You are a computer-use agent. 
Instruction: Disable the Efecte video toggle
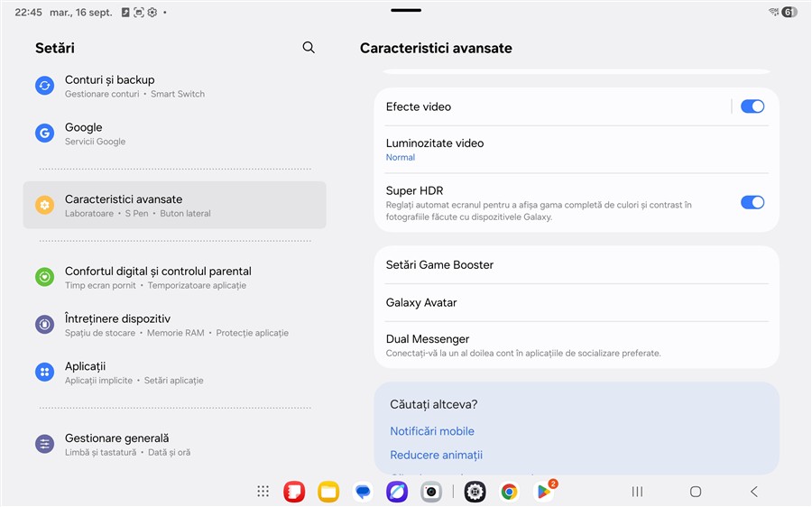pos(752,106)
